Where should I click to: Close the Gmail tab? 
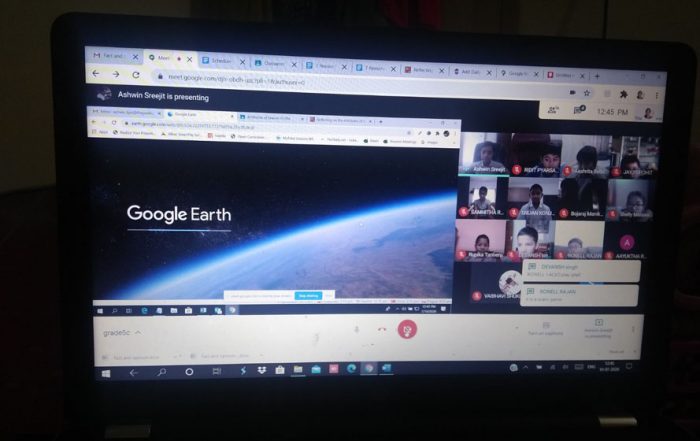(135, 57)
